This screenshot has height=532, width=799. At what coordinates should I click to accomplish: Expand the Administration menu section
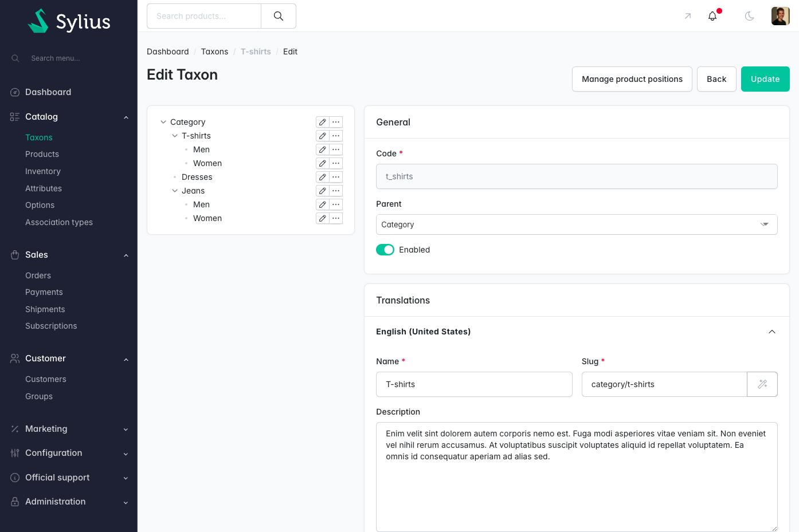69,502
